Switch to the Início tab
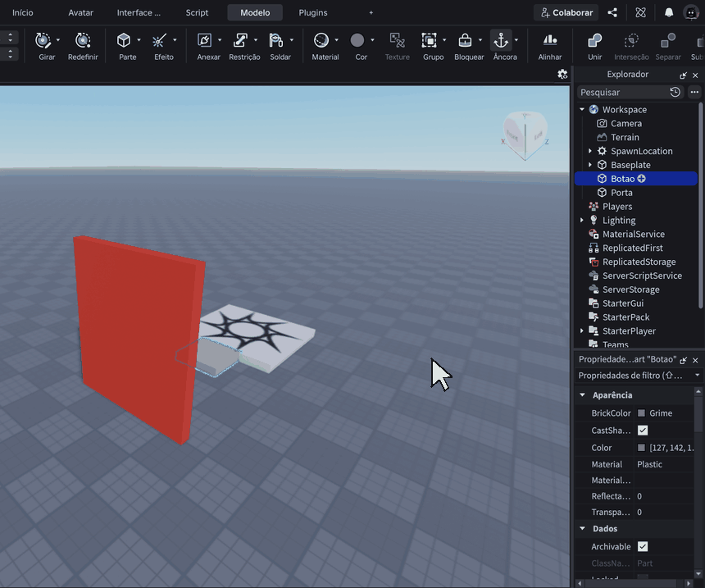The width and height of the screenshot is (705, 588). point(22,12)
